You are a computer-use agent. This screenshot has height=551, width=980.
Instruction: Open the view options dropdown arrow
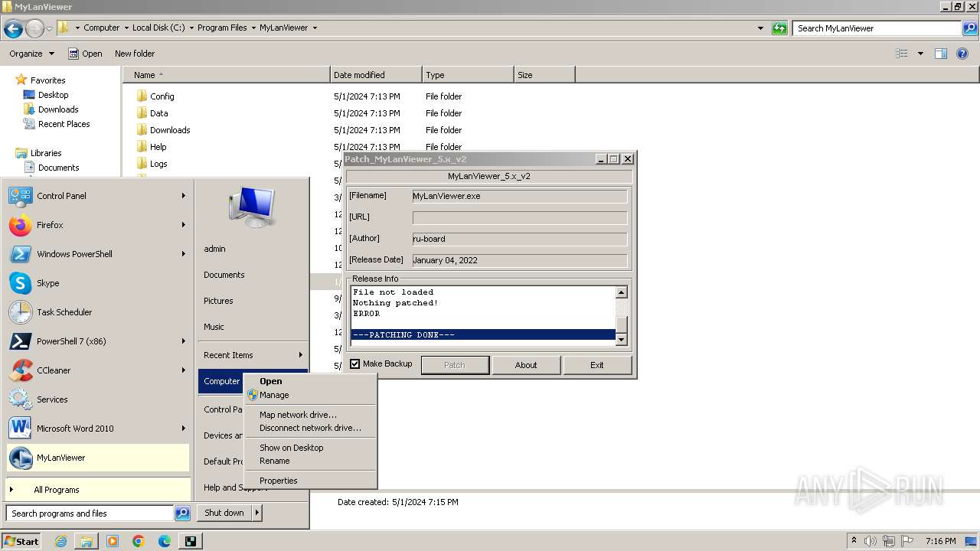920,54
